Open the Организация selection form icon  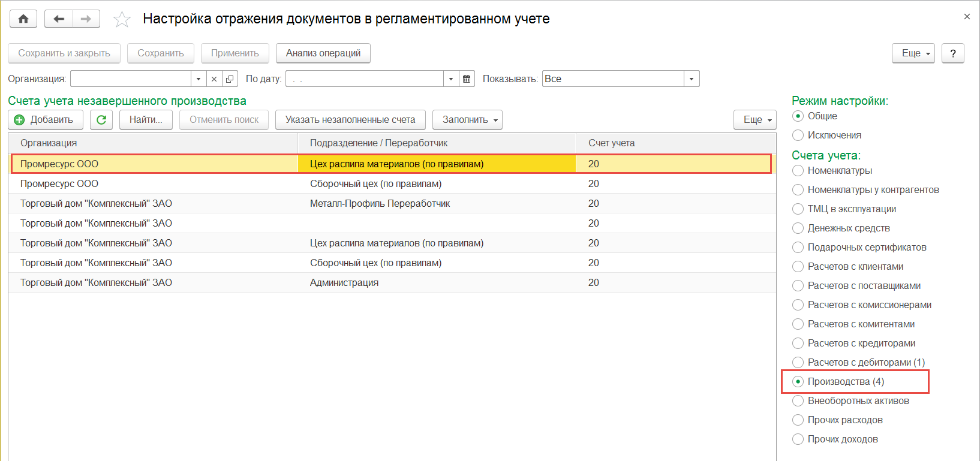[x=230, y=79]
